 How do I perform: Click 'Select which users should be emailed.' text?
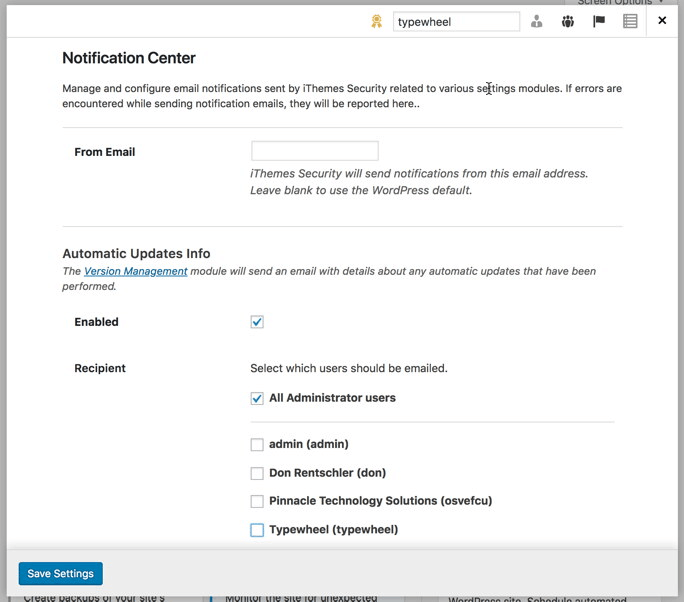point(349,368)
